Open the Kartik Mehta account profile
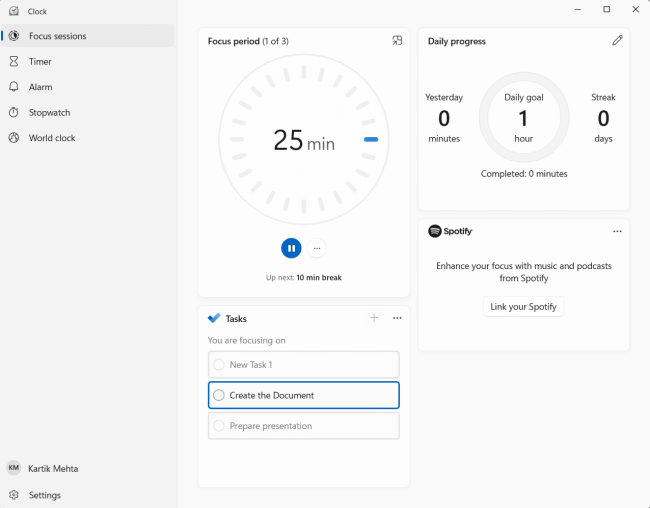650x508 pixels. tap(87, 468)
